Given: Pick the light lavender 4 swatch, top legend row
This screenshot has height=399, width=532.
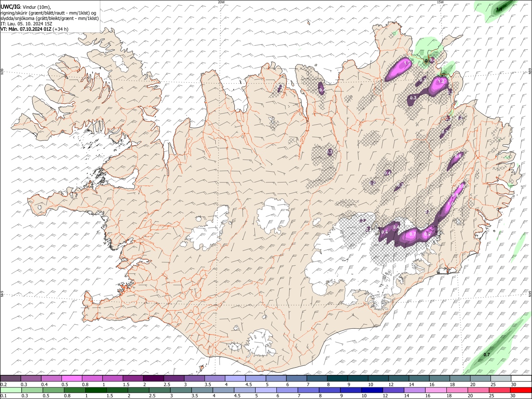Looking at the screenshot, I should 235,379.
